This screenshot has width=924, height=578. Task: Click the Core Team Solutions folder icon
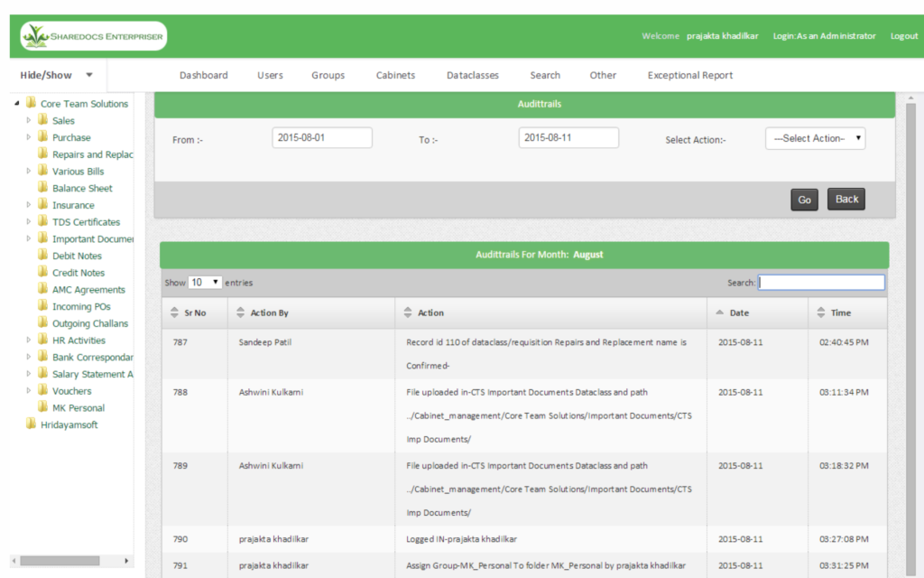point(32,103)
